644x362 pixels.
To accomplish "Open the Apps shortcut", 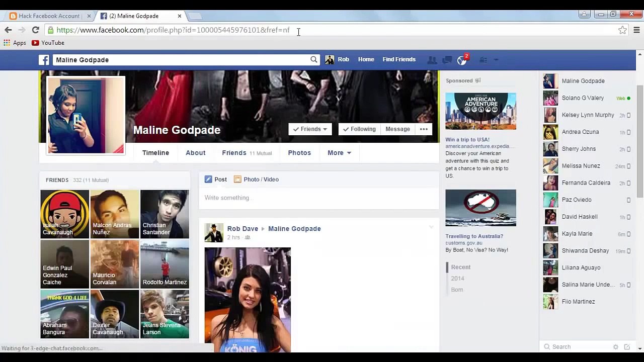I will point(15,43).
